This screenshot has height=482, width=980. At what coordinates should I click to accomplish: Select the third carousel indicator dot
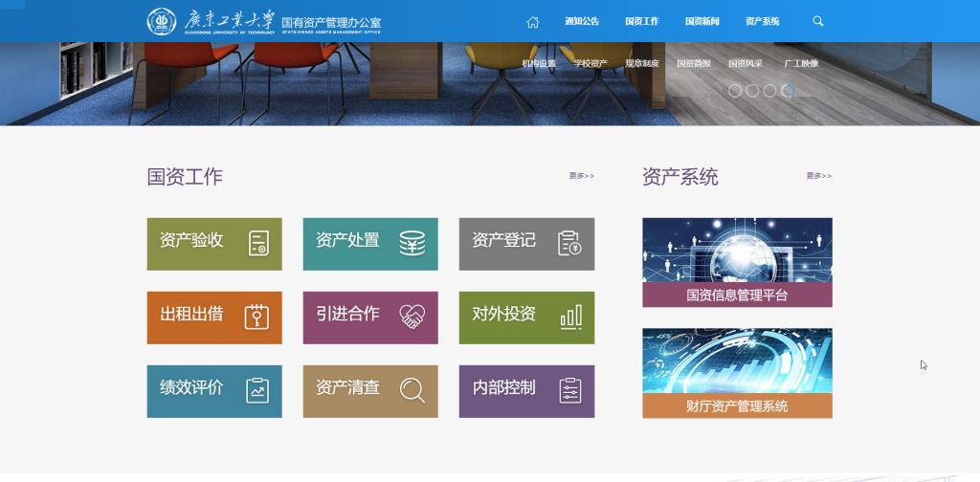point(769,91)
